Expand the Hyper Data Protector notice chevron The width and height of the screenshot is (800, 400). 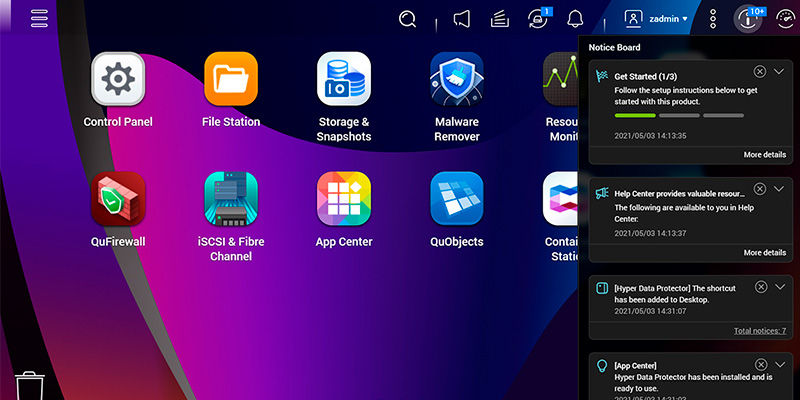[780, 287]
